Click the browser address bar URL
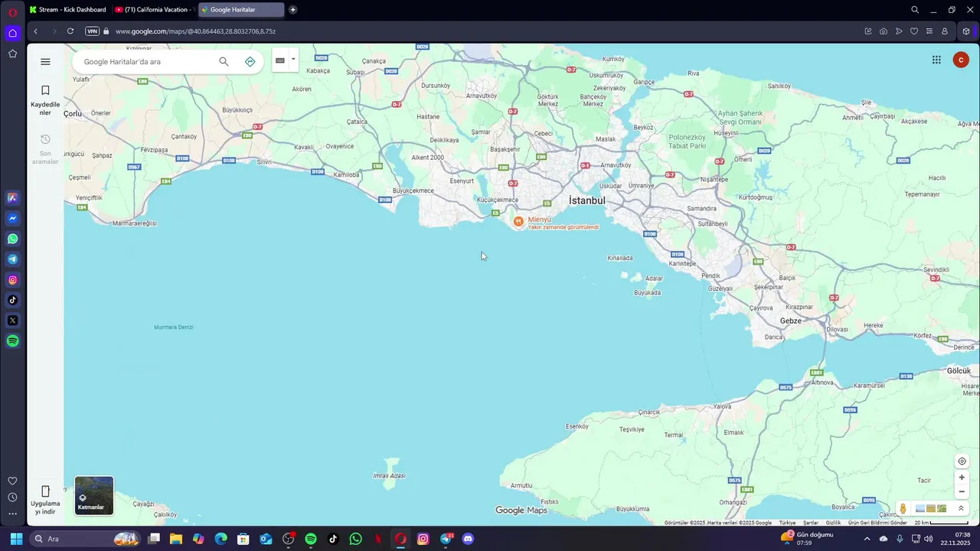Screen dimensions: 980x551 195,31
